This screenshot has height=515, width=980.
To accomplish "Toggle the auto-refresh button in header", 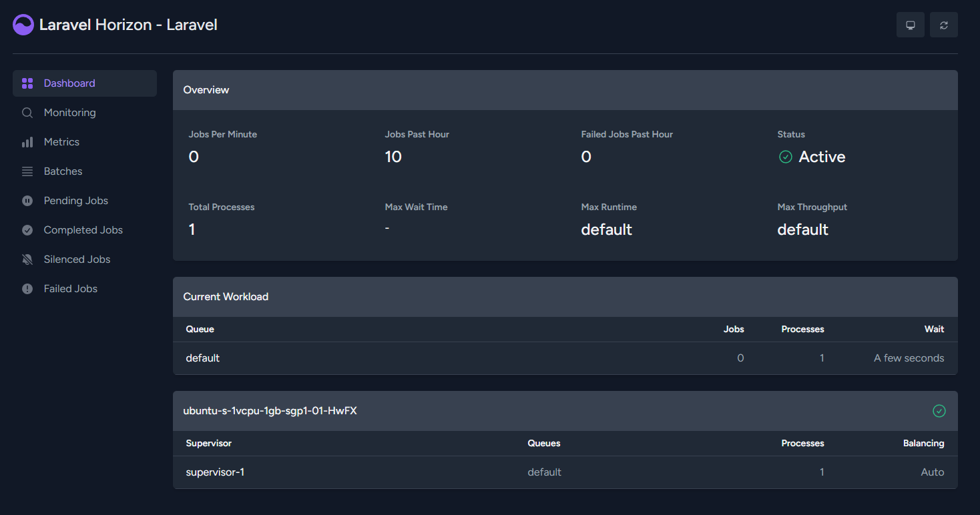I will click(943, 25).
